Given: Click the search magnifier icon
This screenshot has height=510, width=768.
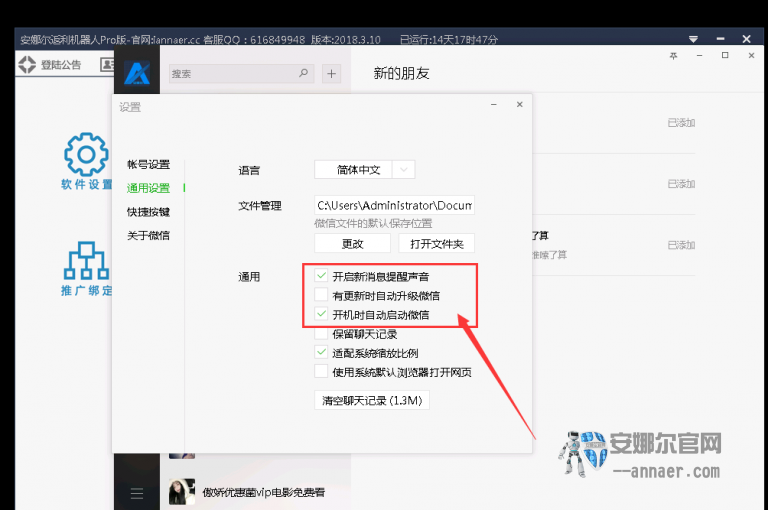Looking at the screenshot, I should [x=303, y=73].
